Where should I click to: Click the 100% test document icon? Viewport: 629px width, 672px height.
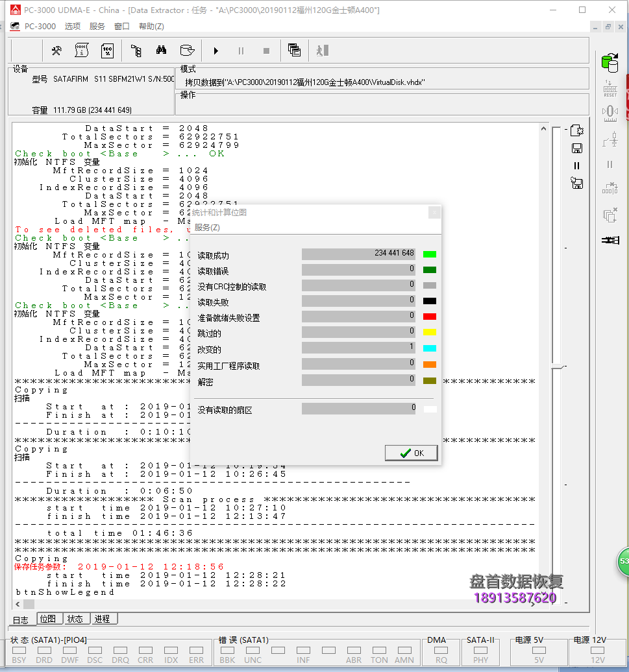pyautogui.click(x=108, y=51)
